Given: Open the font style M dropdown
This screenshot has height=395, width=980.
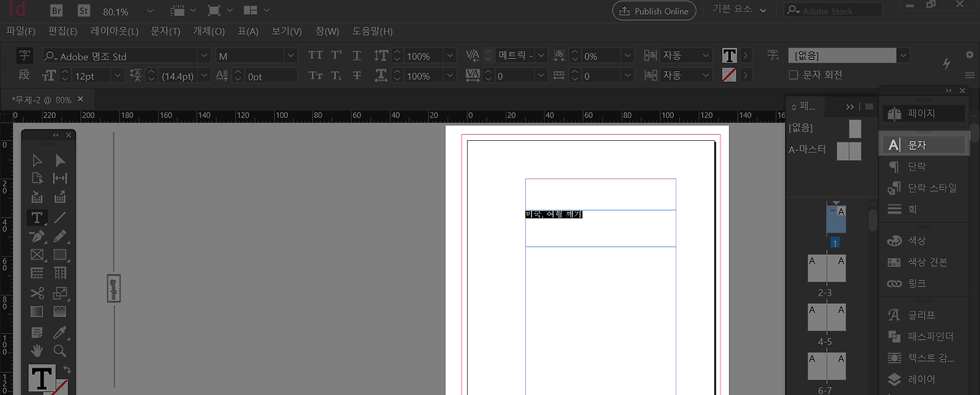Looking at the screenshot, I should click(291, 56).
